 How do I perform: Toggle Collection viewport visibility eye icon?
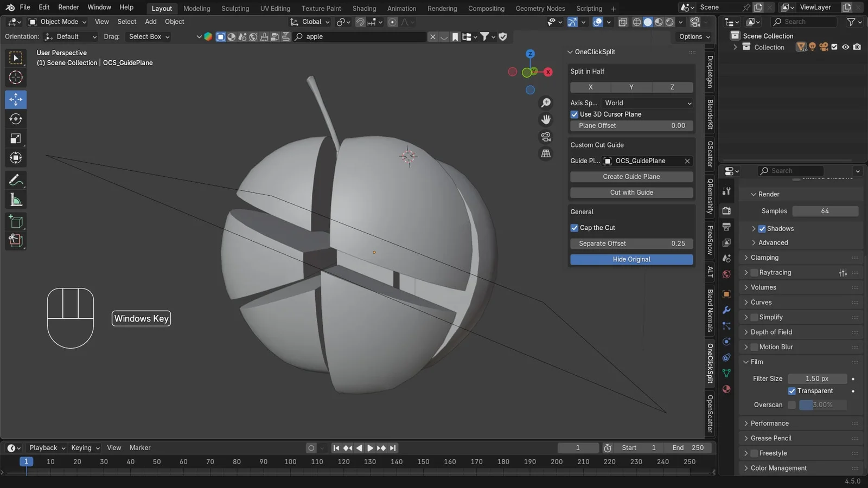point(845,47)
